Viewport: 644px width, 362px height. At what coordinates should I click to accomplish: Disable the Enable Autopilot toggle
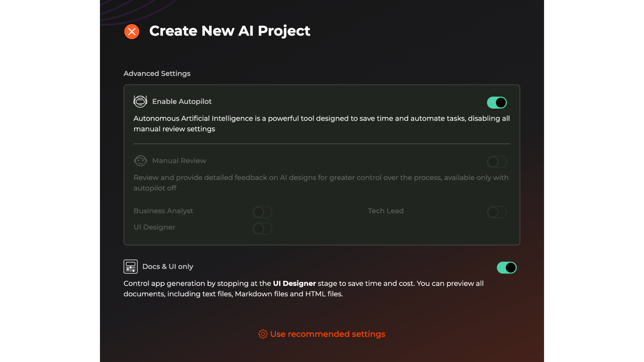coord(497,103)
